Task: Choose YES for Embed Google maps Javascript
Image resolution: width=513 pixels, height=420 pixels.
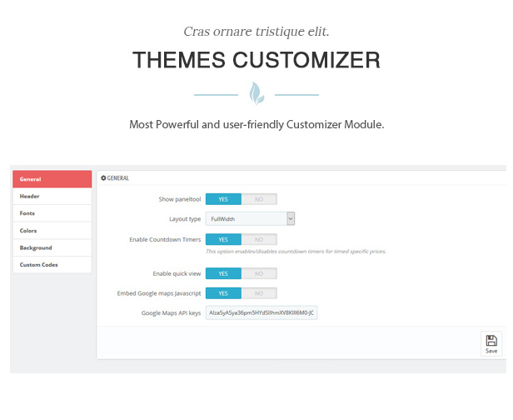Action: [x=223, y=293]
